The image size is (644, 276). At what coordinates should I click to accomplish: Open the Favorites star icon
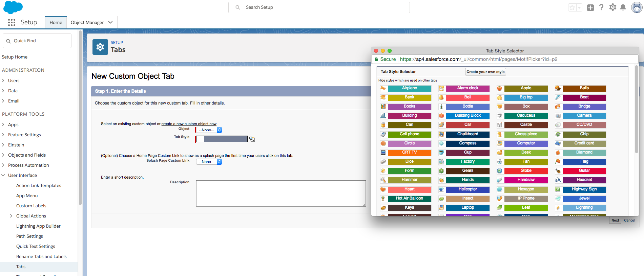click(x=572, y=7)
